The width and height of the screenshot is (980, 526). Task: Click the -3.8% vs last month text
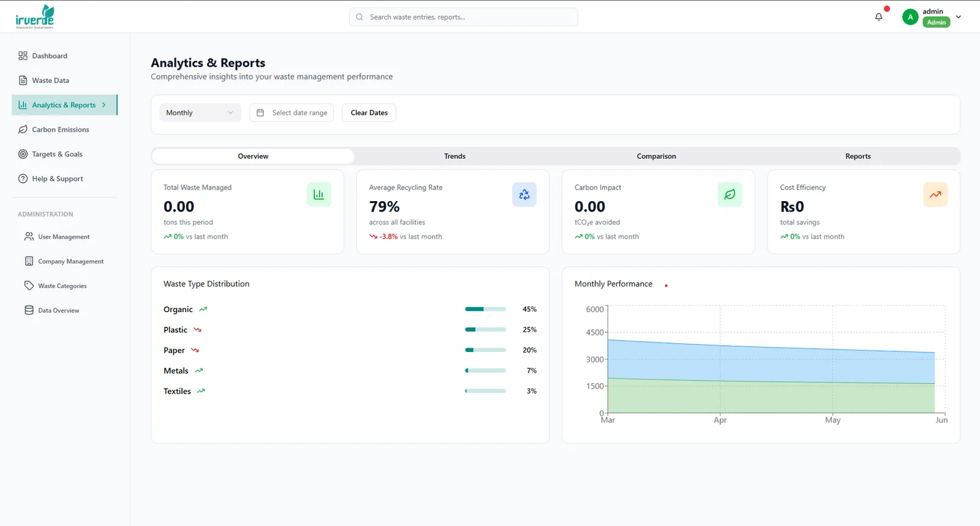405,237
